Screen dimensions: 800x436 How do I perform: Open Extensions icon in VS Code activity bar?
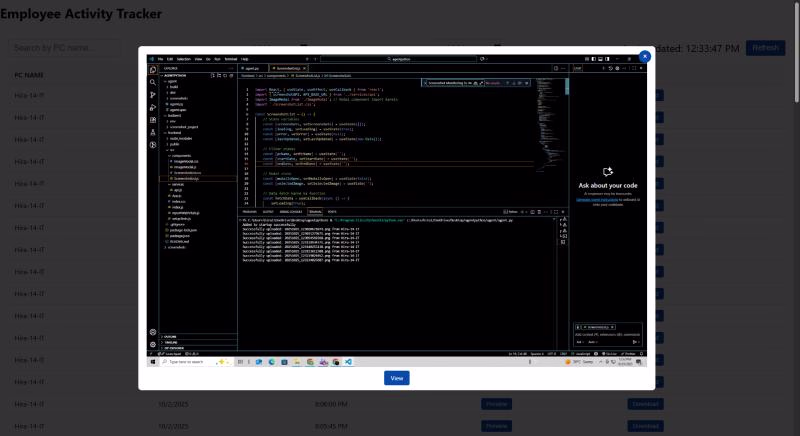pos(153,120)
